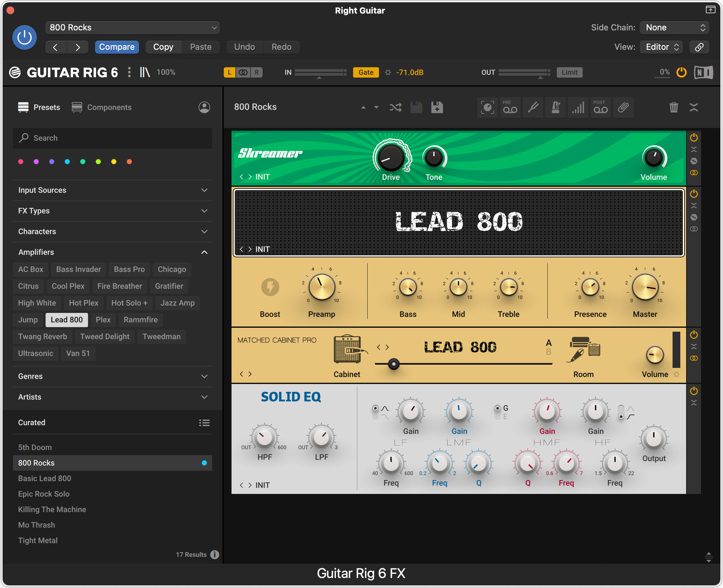Viewport: 723px width, 588px height.
Task: Toggle the Skreamer power button
Action: (694, 137)
